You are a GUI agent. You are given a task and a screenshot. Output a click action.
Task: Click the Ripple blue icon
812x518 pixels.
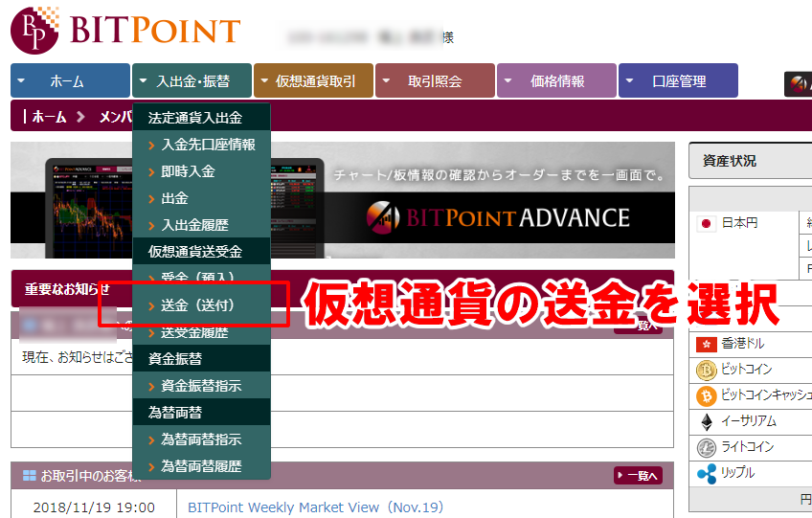tap(707, 473)
